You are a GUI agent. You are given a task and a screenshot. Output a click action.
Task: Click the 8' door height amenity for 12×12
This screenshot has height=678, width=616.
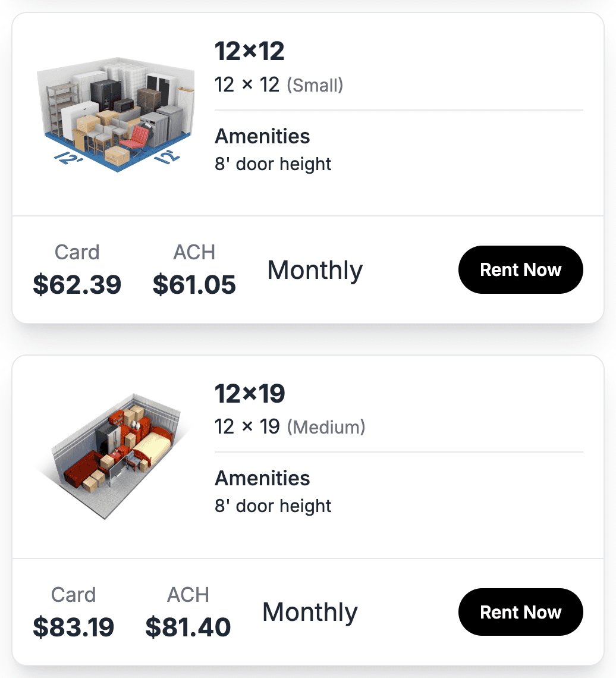pyautogui.click(x=273, y=164)
